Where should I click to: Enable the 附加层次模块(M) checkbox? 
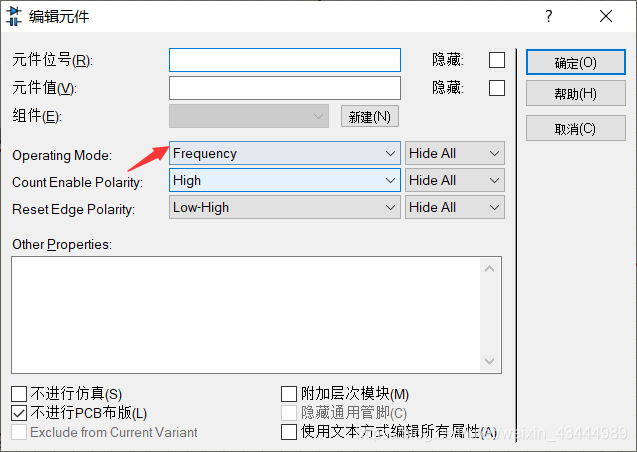coord(289,394)
